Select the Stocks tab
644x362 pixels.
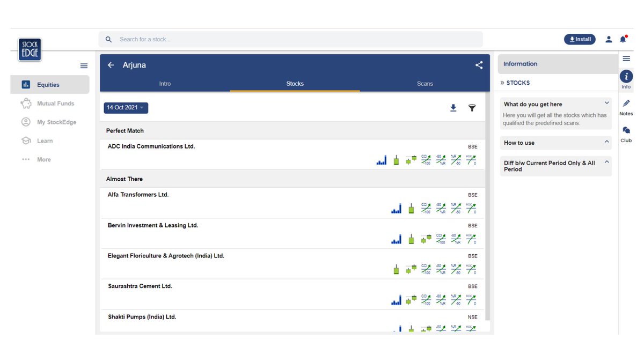point(295,84)
